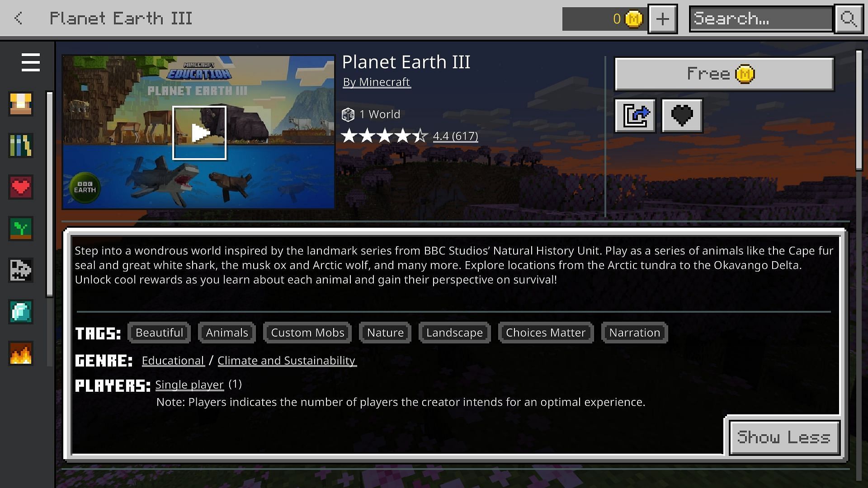Select the 4.4 star rating link
This screenshot has width=868, height=488.
coord(455,135)
